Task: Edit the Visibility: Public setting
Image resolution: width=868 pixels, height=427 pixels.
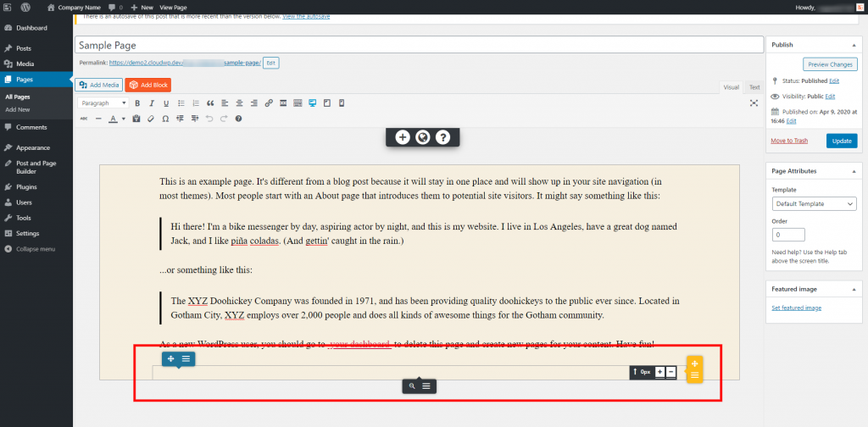Action: pos(830,97)
